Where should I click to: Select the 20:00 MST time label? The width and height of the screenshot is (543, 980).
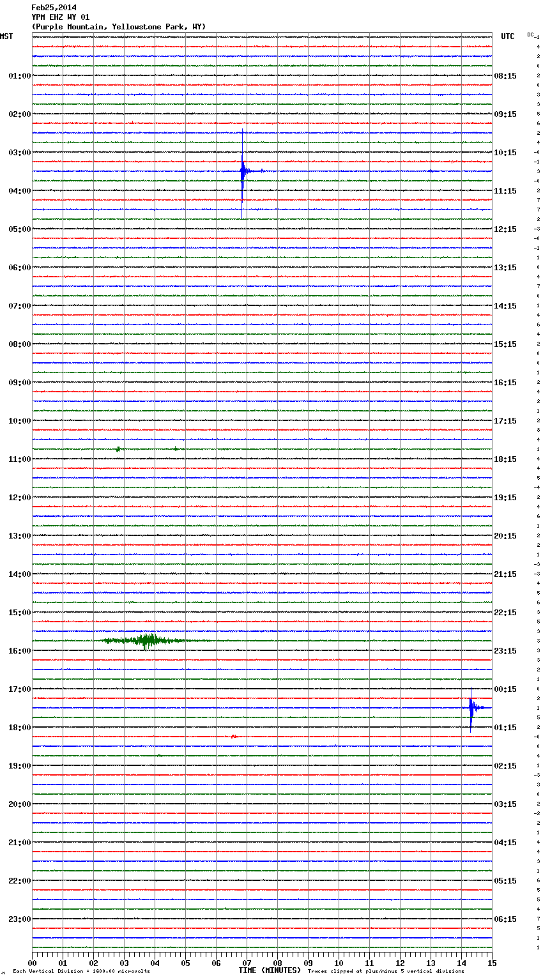tap(20, 804)
